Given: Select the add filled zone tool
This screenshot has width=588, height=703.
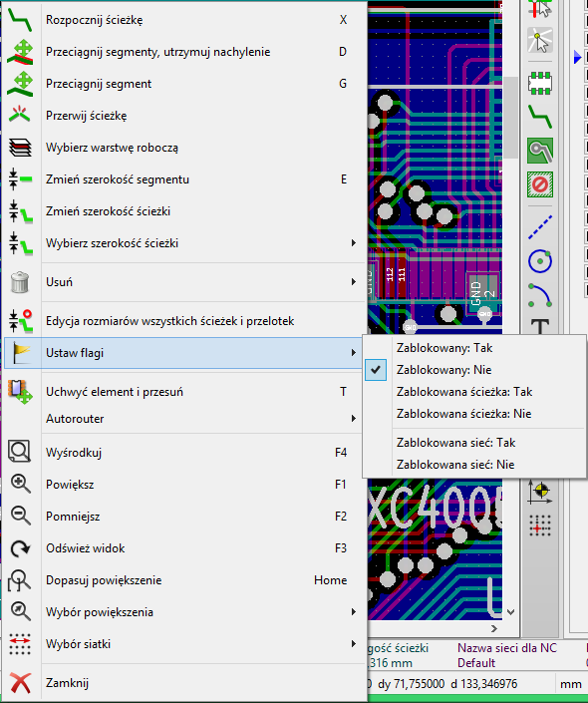Looking at the screenshot, I should coord(539,151).
